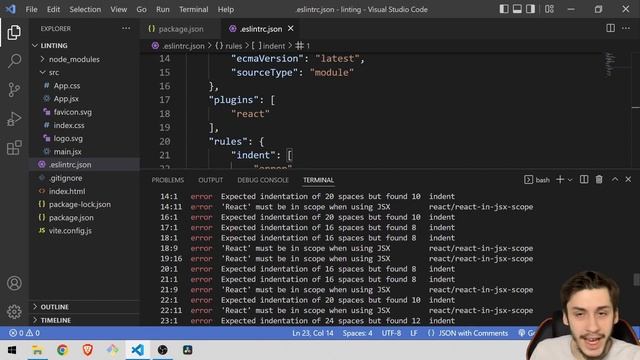
Task: Open the Search view in activity bar
Action: (x=14, y=61)
